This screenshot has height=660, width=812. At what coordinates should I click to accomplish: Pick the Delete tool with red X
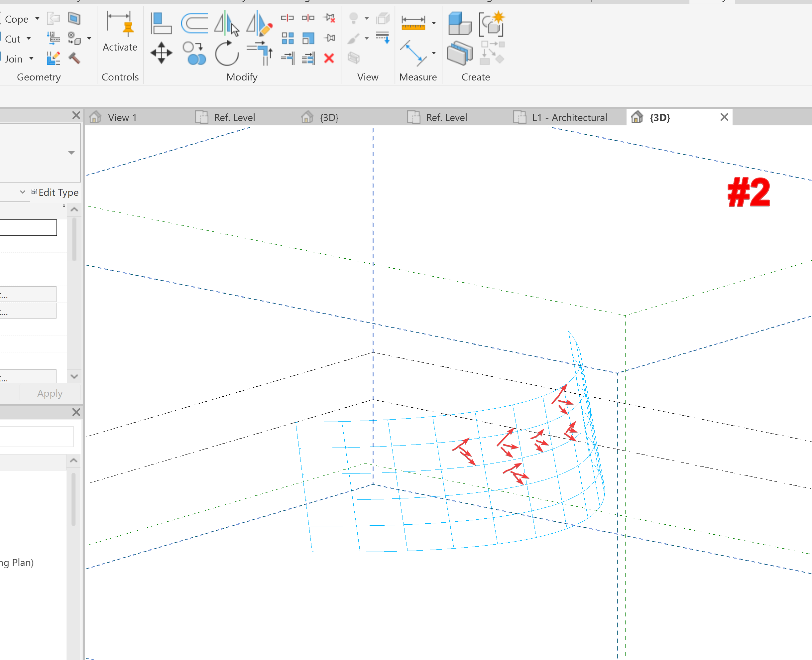[x=329, y=58]
